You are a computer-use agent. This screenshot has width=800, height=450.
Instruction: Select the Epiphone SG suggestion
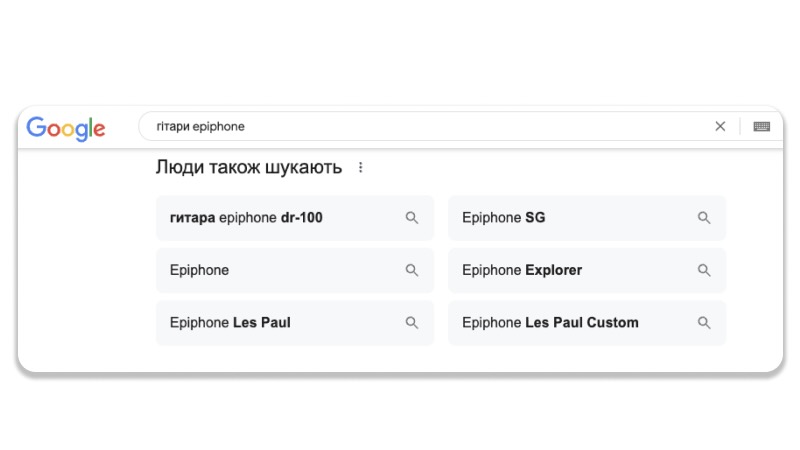587,218
